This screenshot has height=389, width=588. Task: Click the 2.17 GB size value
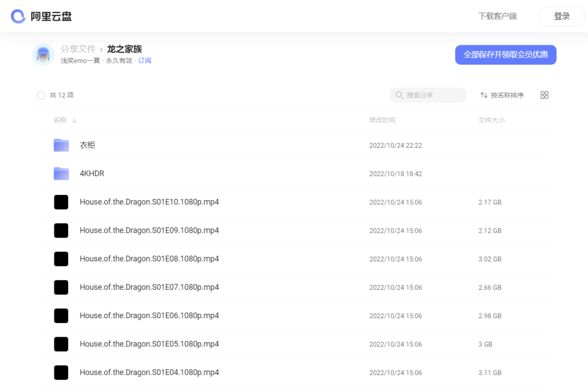point(490,203)
